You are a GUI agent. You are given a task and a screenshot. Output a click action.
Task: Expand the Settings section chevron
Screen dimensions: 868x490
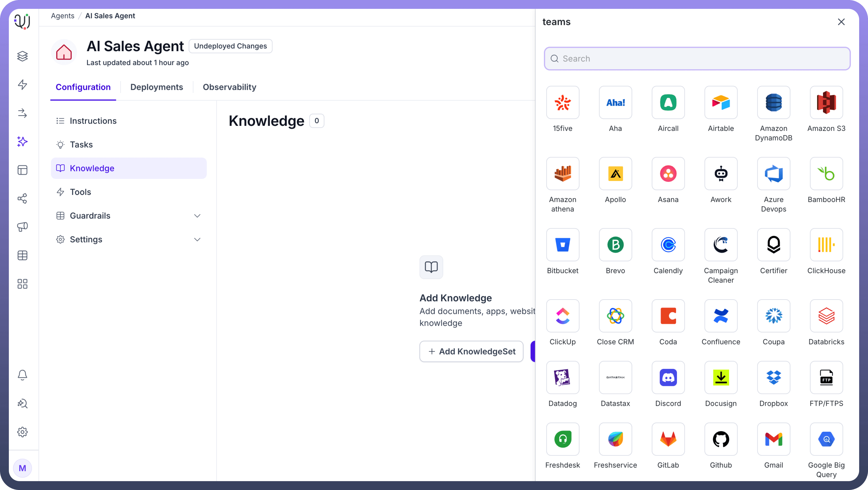[197, 239]
